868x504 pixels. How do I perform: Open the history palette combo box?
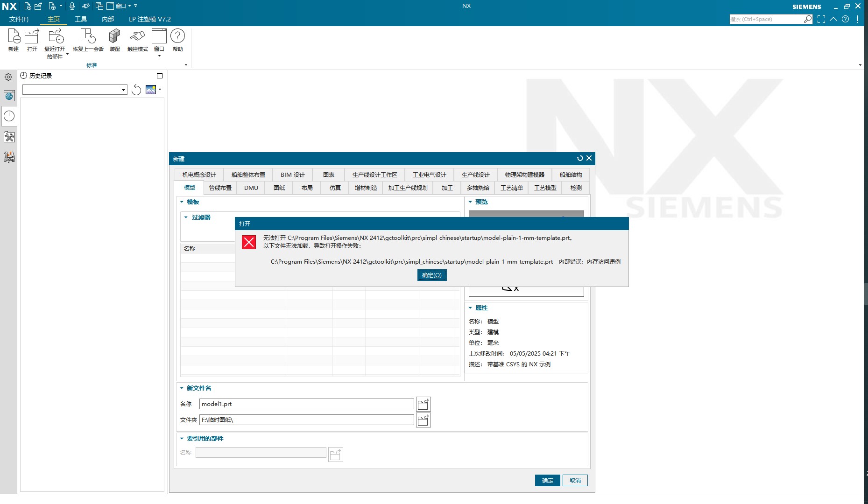pyautogui.click(x=75, y=90)
